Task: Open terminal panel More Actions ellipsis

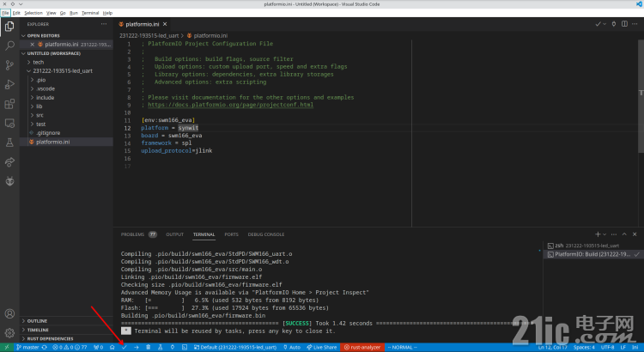Action: click(x=614, y=234)
